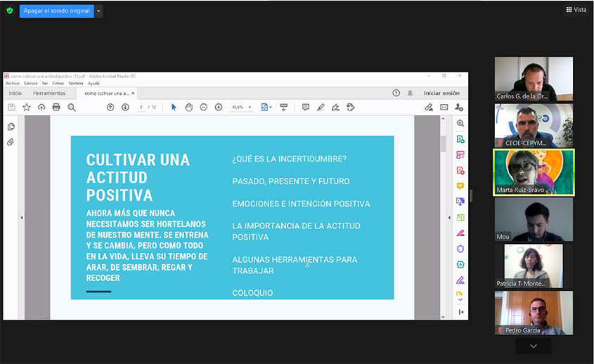Expand more participants with the down chevron
The height and width of the screenshot is (364, 594).
533,346
